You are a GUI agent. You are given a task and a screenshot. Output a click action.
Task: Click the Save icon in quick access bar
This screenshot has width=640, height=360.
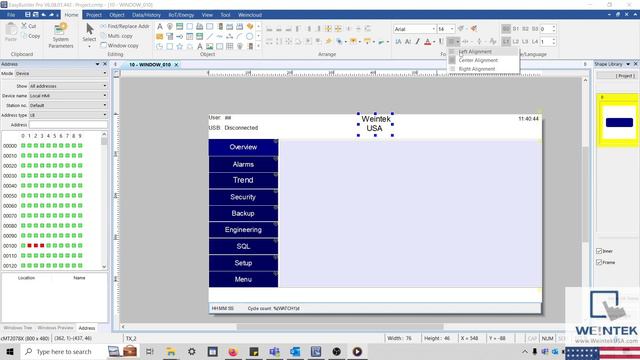[x=27, y=15]
